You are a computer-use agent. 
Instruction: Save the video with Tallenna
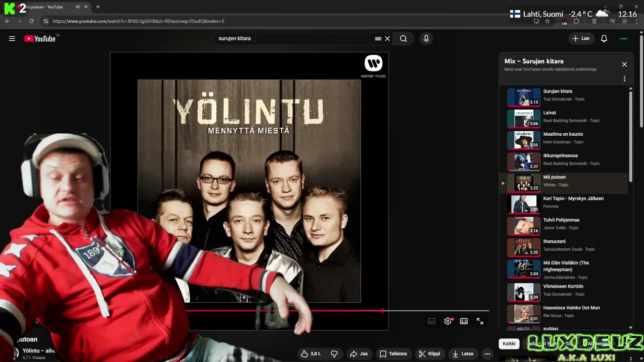click(x=393, y=354)
